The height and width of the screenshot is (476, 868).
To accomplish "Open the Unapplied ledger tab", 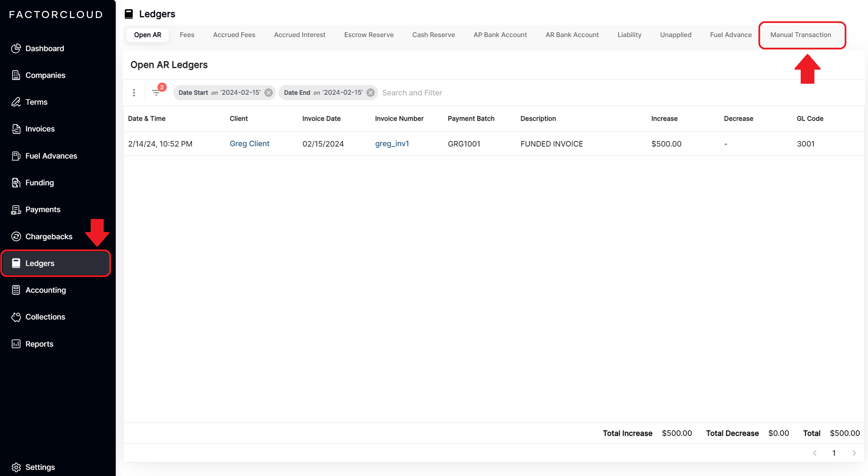I will pos(675,35).
